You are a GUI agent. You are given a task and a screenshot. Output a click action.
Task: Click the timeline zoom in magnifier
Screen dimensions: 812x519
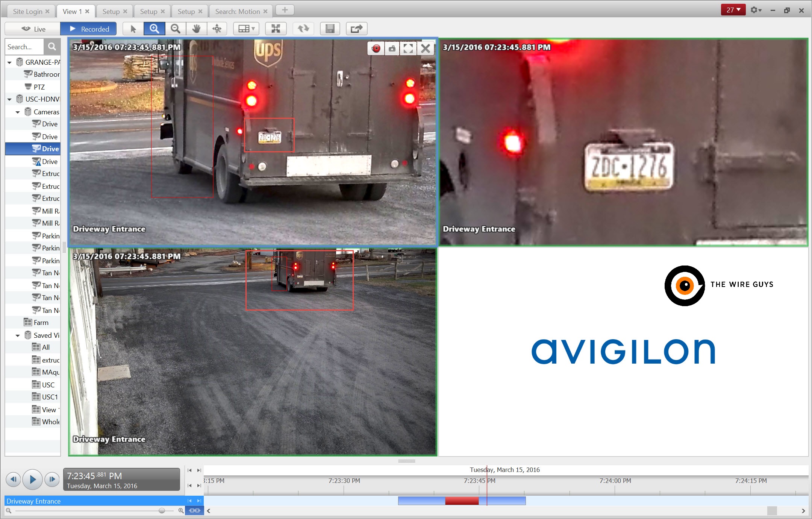pos(181,511)
